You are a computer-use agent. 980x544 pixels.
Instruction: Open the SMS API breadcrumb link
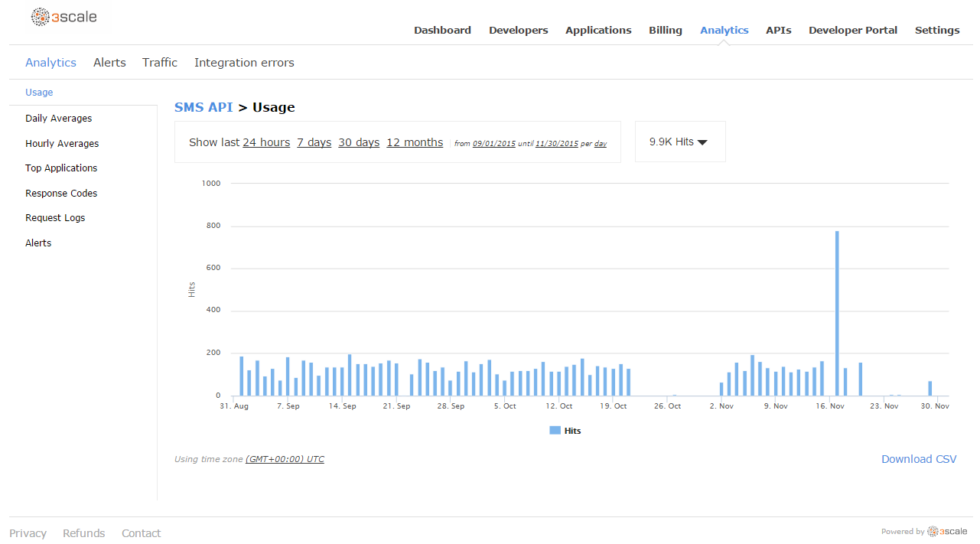pos(203,106)
